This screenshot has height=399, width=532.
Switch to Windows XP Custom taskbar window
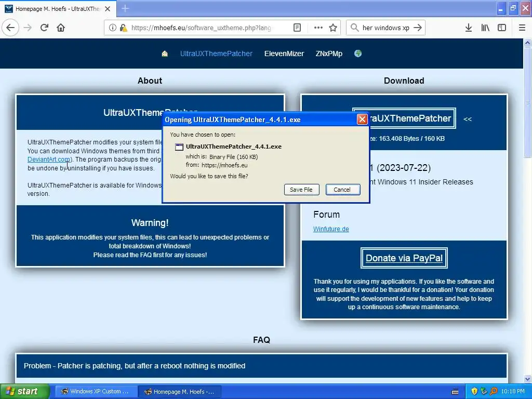(96, 392)
